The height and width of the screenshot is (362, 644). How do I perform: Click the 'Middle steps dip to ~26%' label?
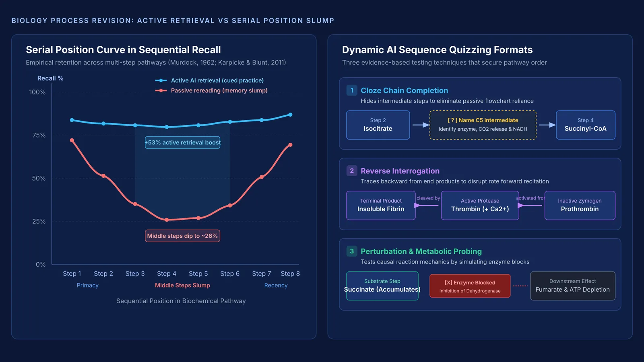click(182, 236)
